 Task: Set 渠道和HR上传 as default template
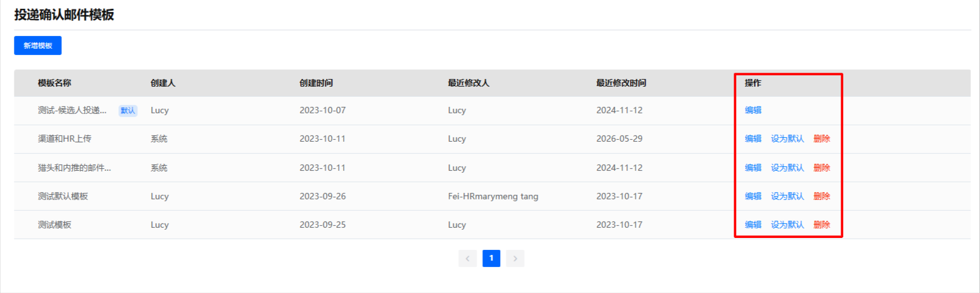tap(787, 139)
